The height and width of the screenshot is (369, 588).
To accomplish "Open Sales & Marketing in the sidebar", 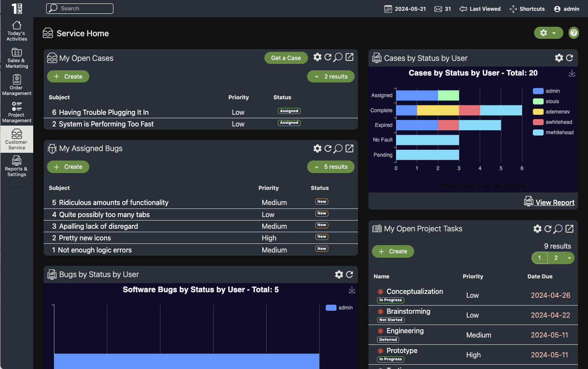I will point(17,58).
